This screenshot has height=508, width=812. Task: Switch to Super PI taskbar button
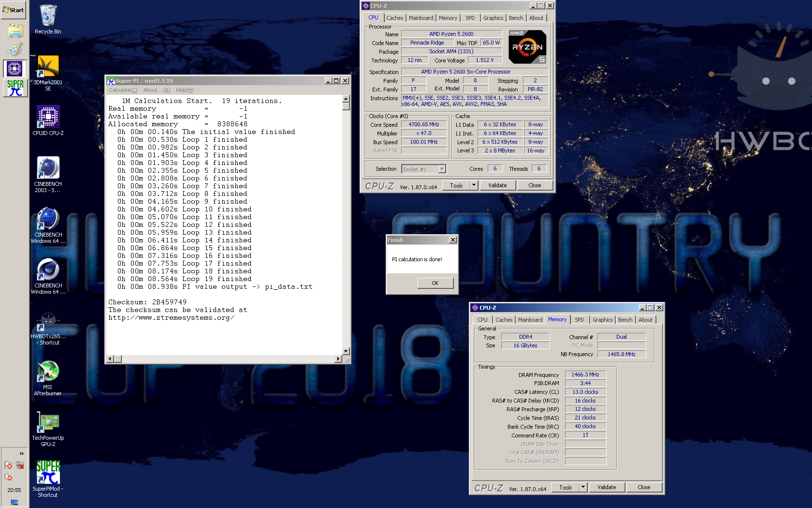coord(14,88)
